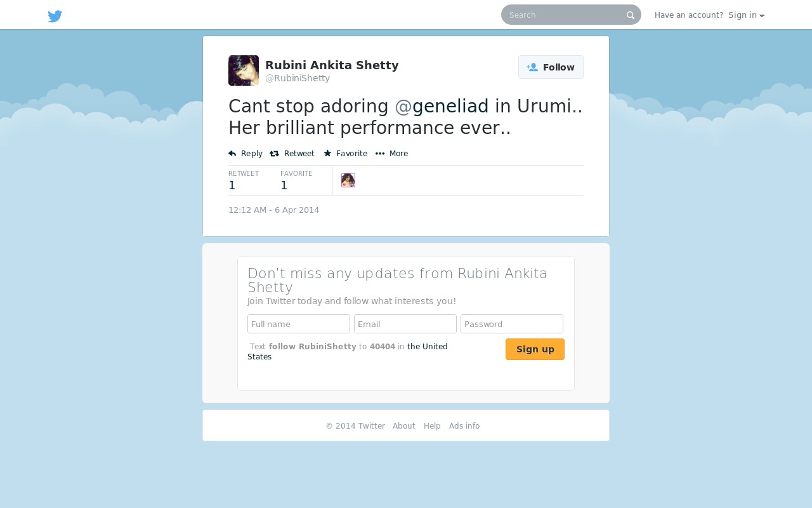Click the United States link
Viewport: 812px width, 508px height.
[348, 352]
